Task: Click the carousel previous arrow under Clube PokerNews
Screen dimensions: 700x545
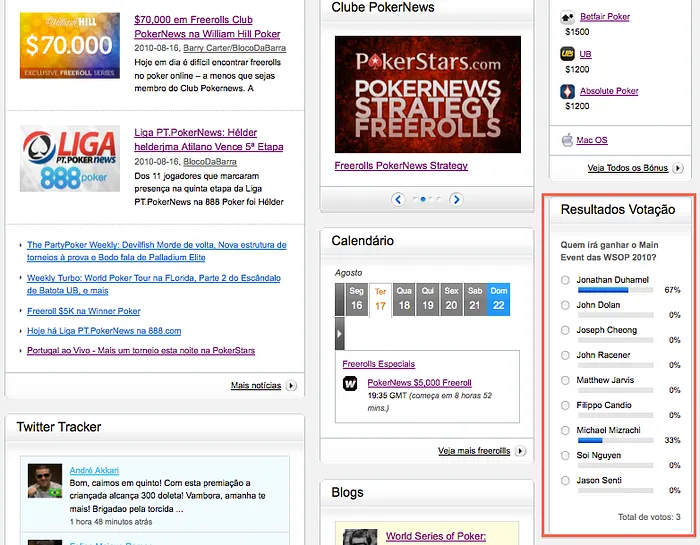Action: pos(398,199)
